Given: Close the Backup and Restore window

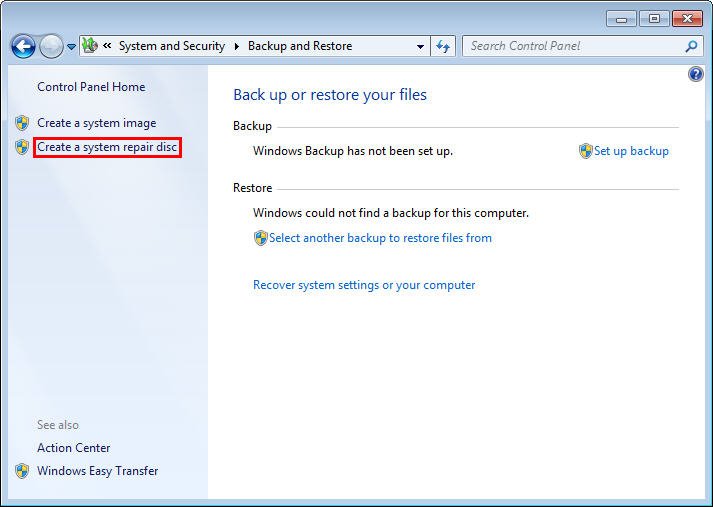Looking at the screenshot, I should (687, 19).
